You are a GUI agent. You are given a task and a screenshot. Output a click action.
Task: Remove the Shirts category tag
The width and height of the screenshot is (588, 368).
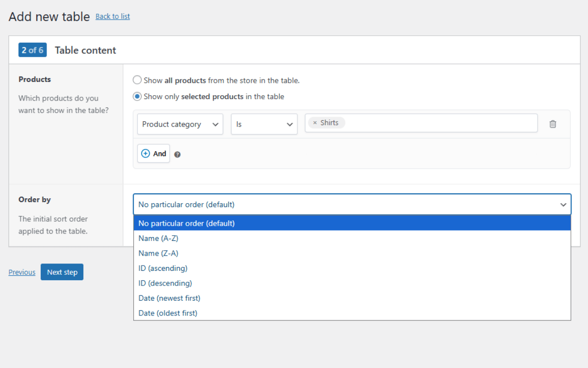pos(314,123)
